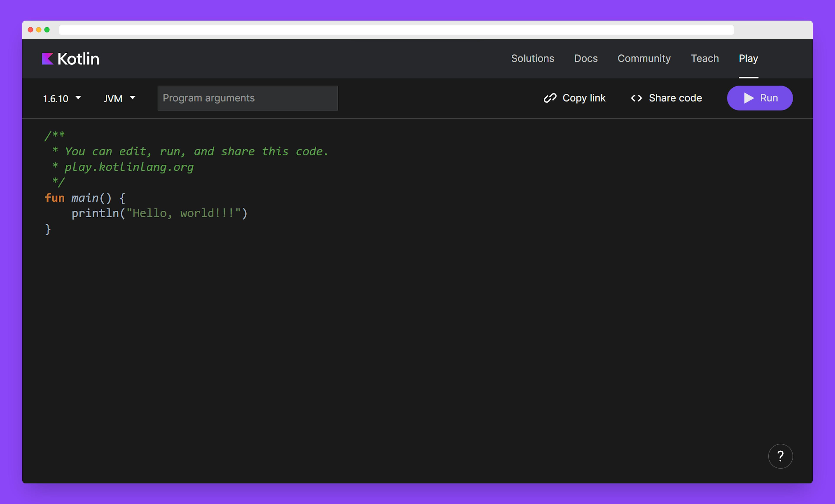
Task: Go to the Community section
Action: pyautogui.click(x=644, y=58)
